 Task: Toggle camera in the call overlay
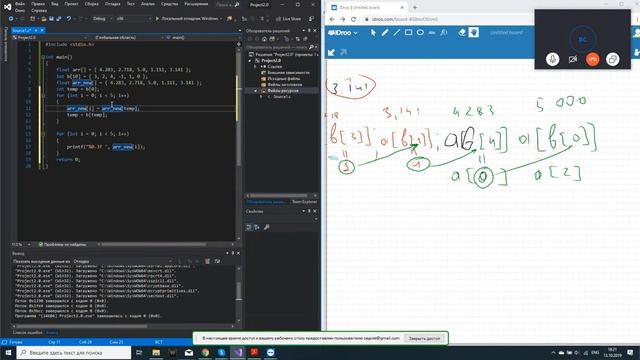(573, 59)
